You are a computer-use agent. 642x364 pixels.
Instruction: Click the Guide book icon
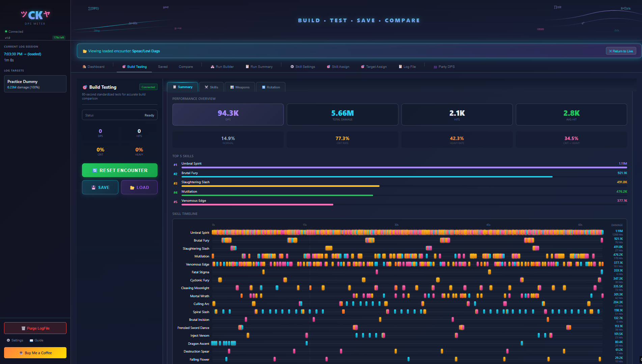pyautogui.click(x=31, y=340)
